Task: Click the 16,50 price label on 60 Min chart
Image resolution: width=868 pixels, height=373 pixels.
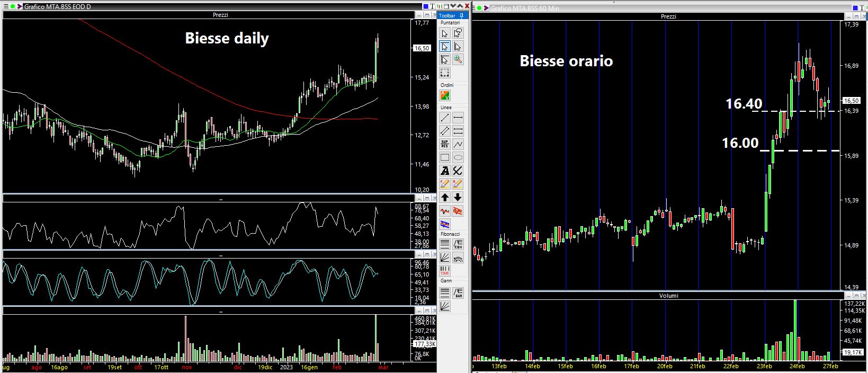Action: click(851, 101)
